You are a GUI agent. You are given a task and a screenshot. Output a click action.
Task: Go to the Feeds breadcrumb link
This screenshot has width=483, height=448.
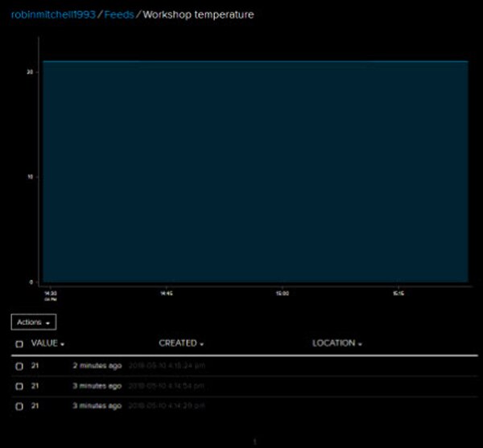[x=119, y=14]
